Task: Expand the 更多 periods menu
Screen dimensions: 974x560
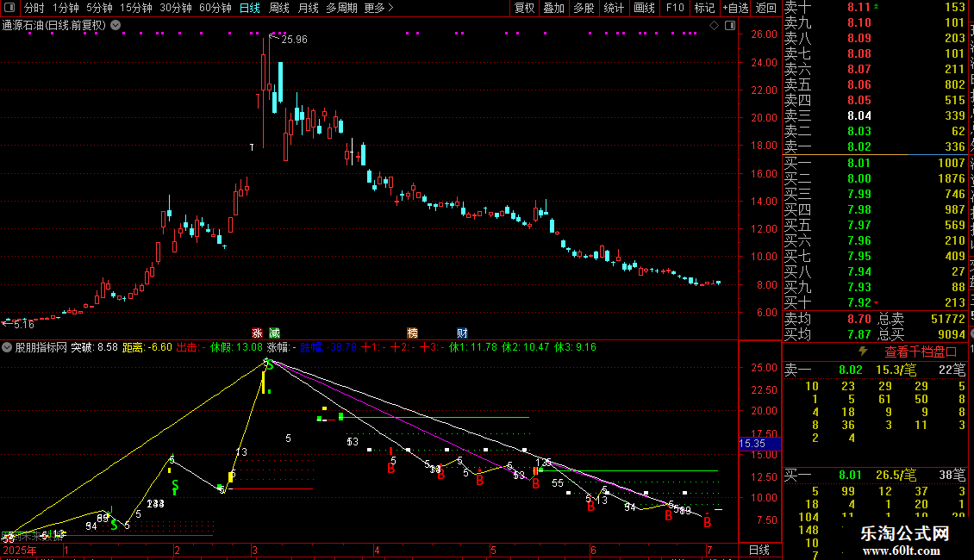Action: pos(378,8)
